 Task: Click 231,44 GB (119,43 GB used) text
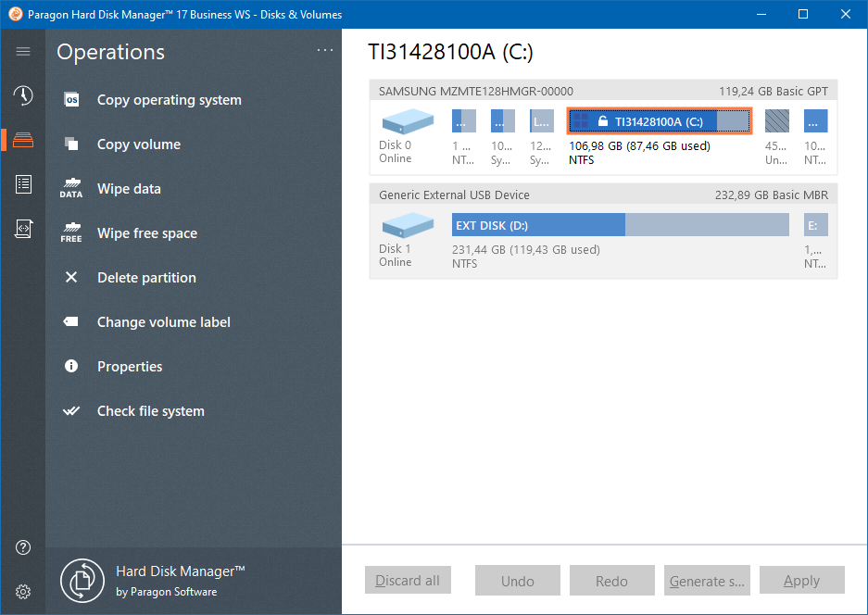coord(526,250)
